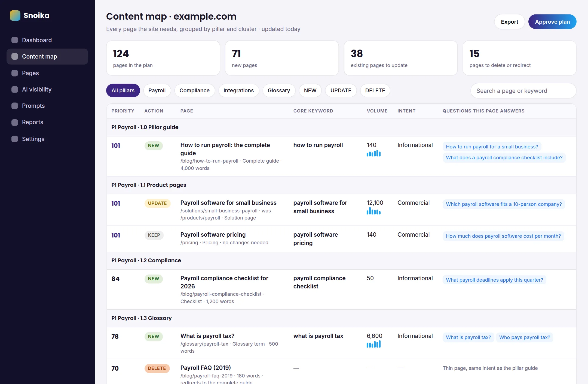Open question 'How to run payroll for a small business?'
Screen dimensions: 588x384
click(x=492, y=147)
